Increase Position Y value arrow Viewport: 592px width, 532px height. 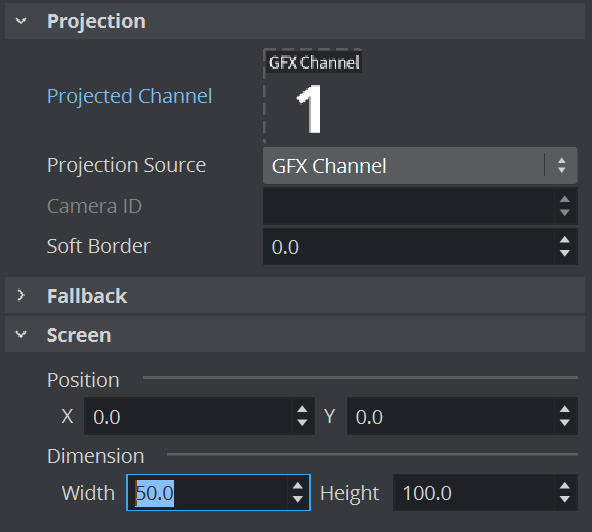click(565, 410)
